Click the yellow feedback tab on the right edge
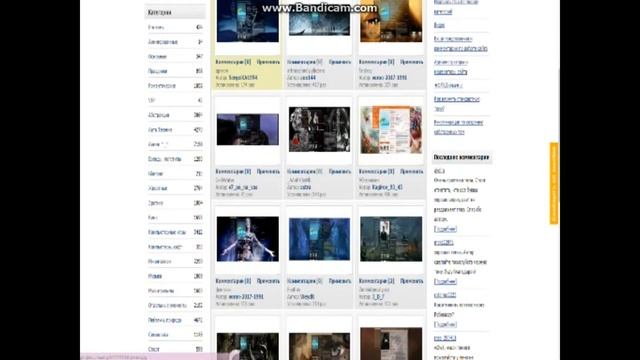640x360 pixels. tap(554, 183)
